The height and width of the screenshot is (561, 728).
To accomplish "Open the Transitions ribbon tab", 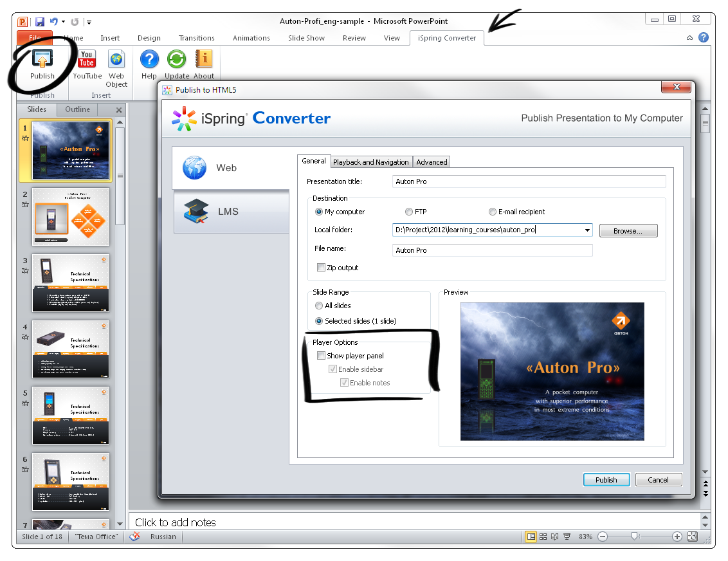I will [197, 38].
